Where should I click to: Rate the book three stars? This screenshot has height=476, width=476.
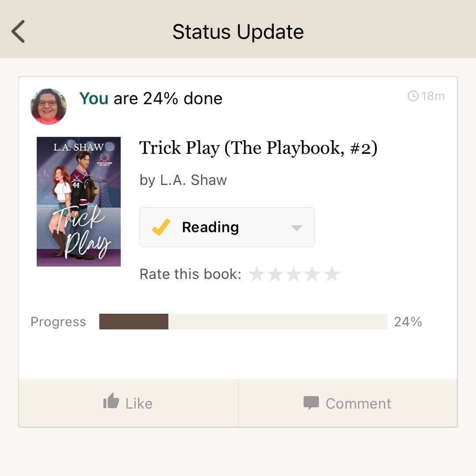[x=294, y=274]
